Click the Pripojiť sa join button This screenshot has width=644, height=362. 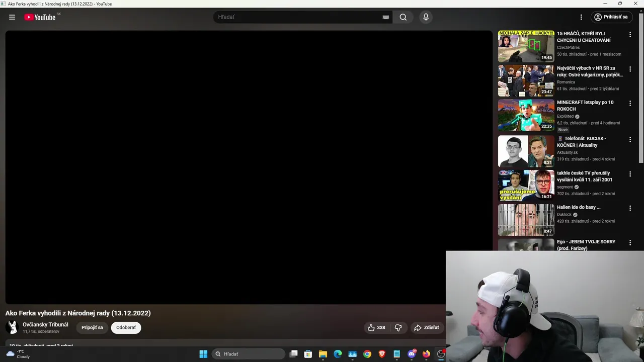click(x=92, y=328)
